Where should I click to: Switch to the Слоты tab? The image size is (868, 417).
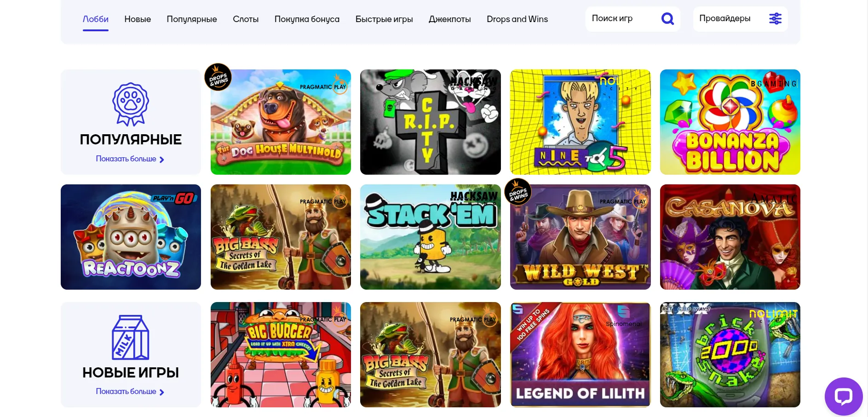click(246, 19)
